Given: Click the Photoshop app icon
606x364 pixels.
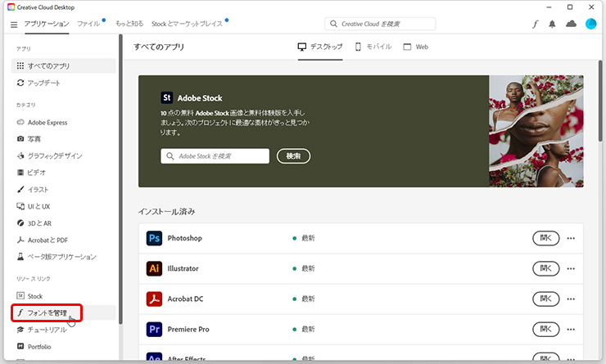Looking at the screenshot, I should pyautogui.click(x=154, y=238).
